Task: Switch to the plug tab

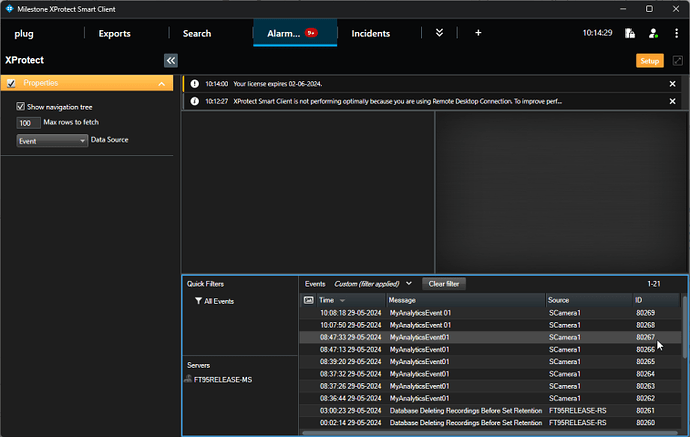Action: tap(24, 33)
